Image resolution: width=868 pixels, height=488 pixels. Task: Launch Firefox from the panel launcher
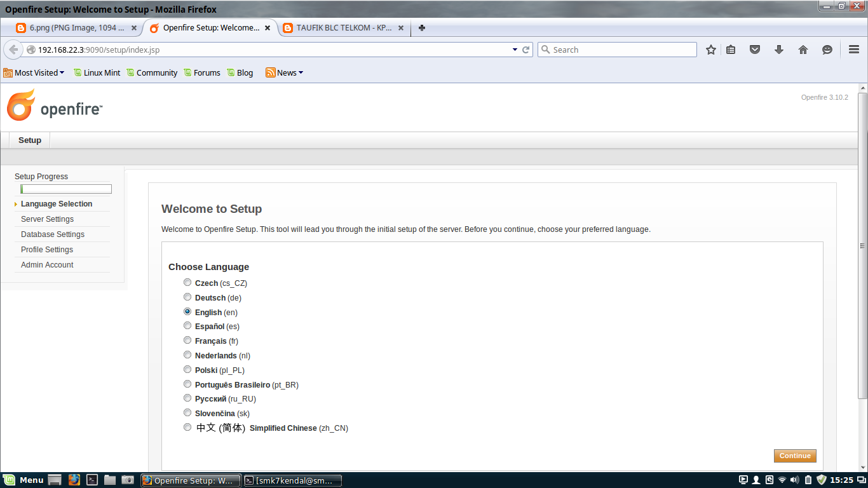(74, 480)
